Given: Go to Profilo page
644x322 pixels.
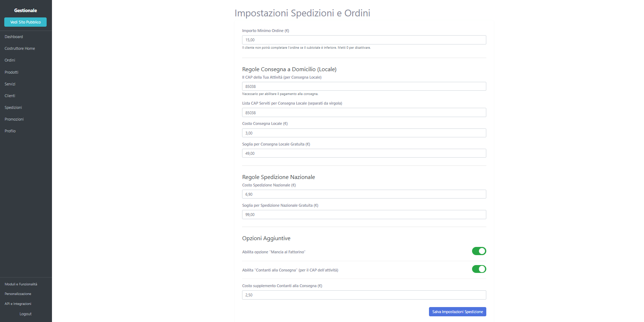Looking at the screenshot, I should [x=10, y=131].
